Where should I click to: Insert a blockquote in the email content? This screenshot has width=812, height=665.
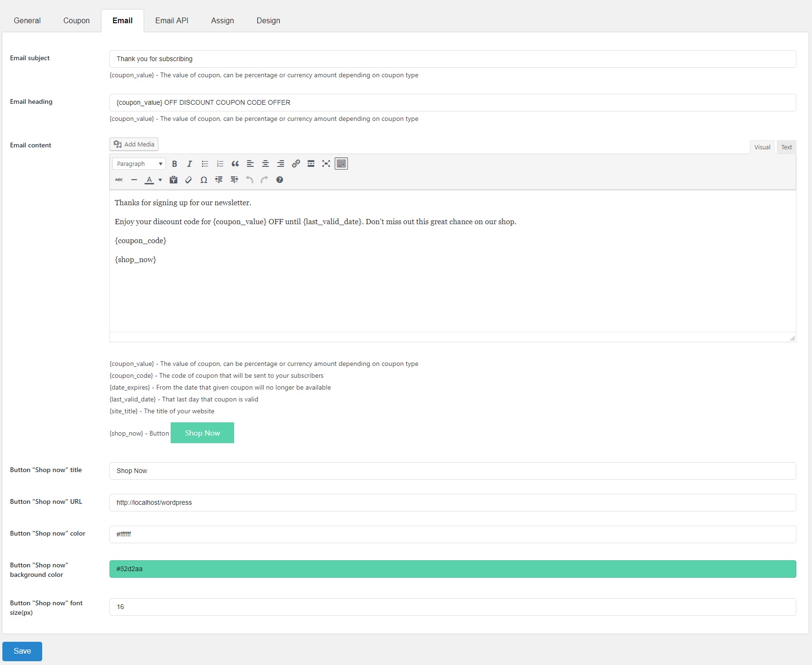(235, 164)
